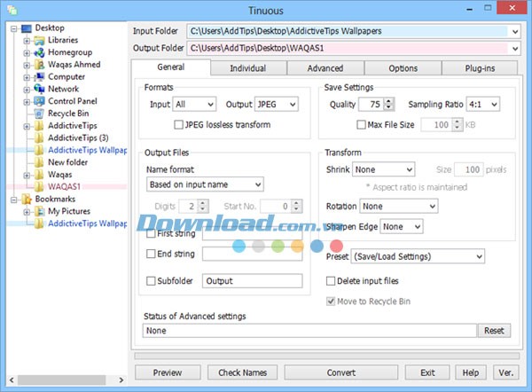Click the My Pictures folder icon
The image size is (532, 392).
[x=40, y=213]
